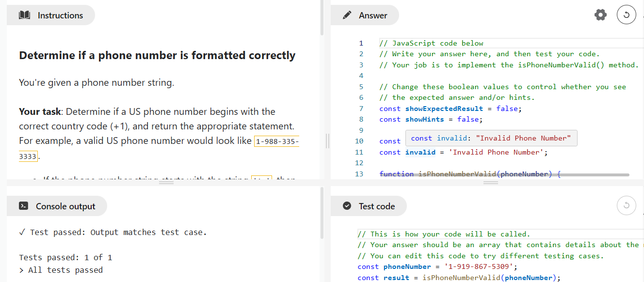Click the Console output panel scrollbar
This screenshot has height=282, width=644.
(322, 213)
